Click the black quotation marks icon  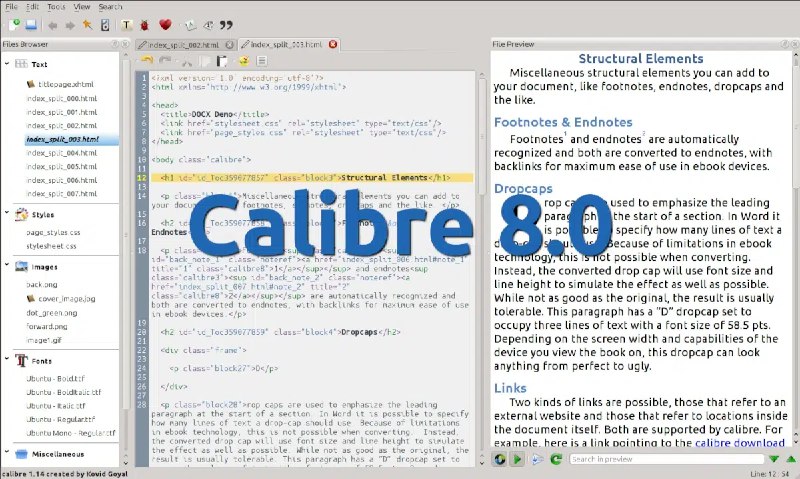point(226,24)
